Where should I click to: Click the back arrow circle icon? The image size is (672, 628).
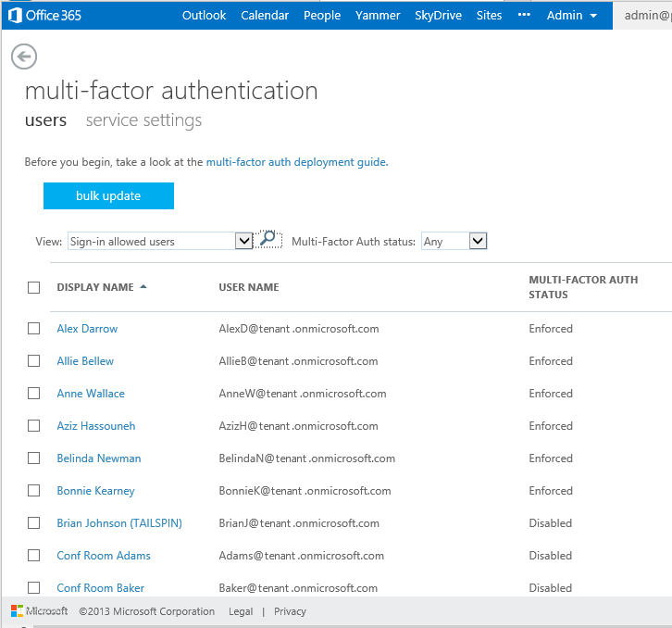[x=23, y=57]
